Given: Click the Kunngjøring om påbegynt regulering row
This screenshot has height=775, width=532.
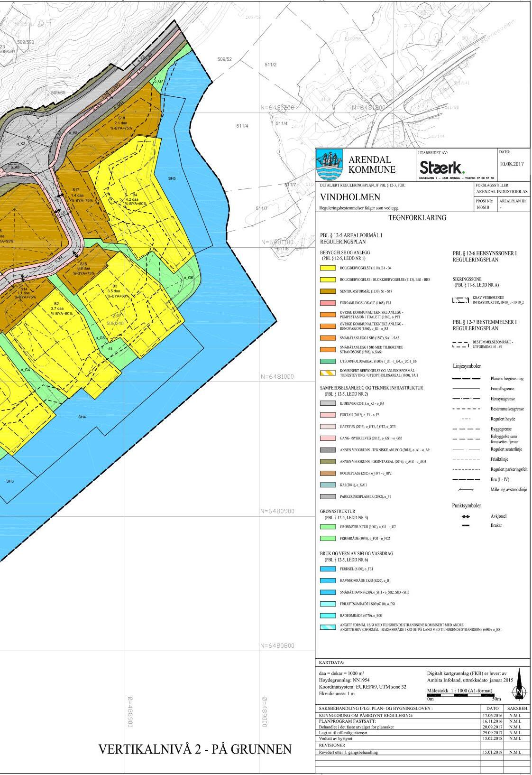Looking at the screenshot, I should pos(422,715).
